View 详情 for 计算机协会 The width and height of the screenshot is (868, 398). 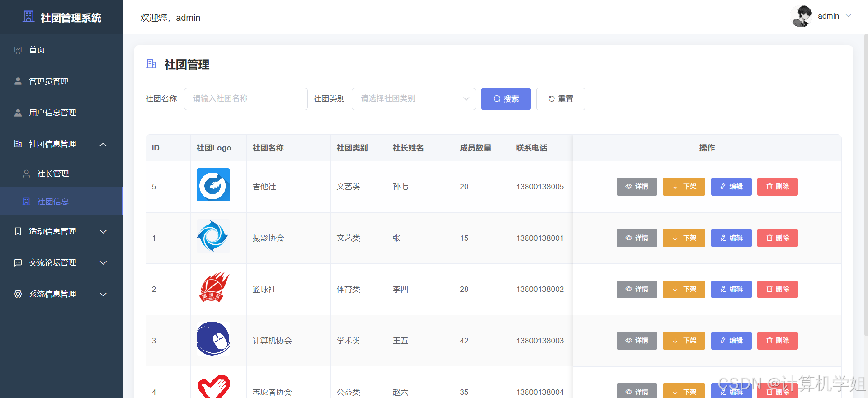(x=637, y=341)
